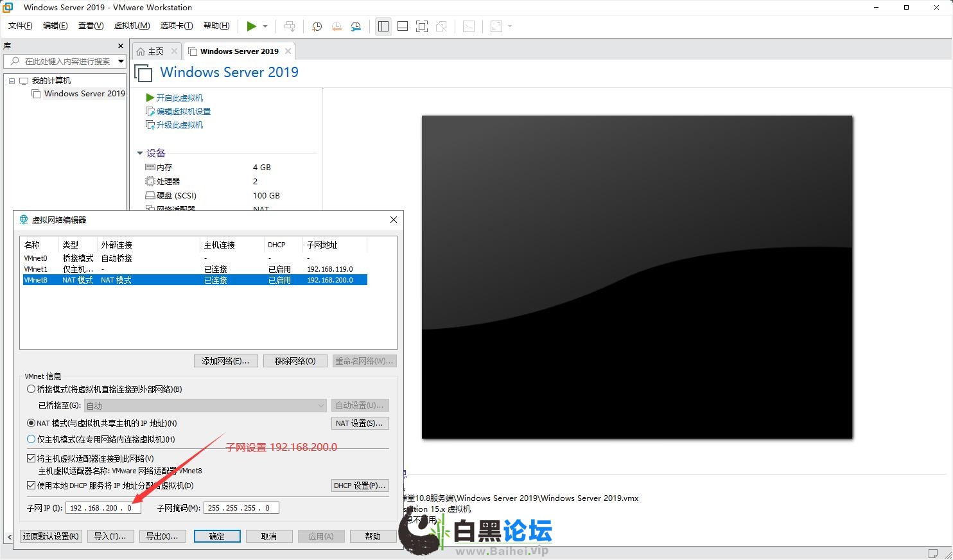Collapse the 设备 section triangle

[140, 153]
